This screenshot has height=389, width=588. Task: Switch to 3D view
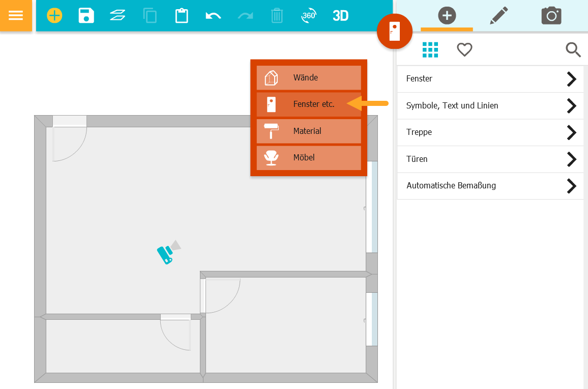pos(340,16)
